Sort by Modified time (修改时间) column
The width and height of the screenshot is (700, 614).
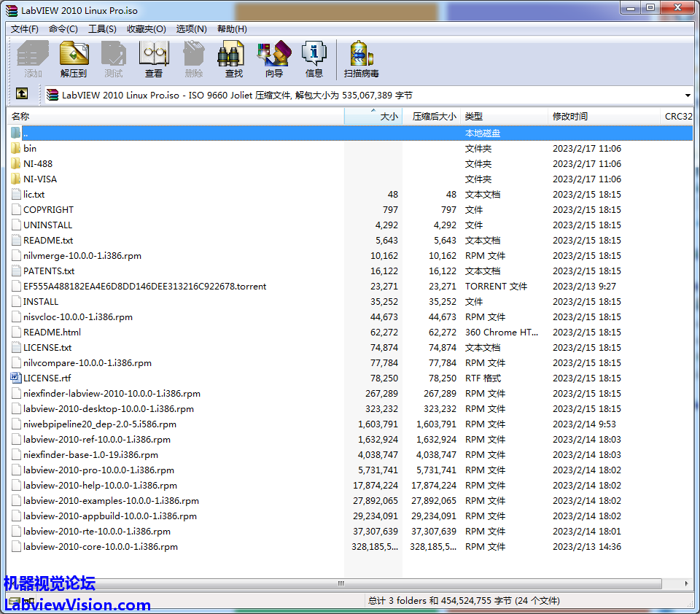click(570, 117)
